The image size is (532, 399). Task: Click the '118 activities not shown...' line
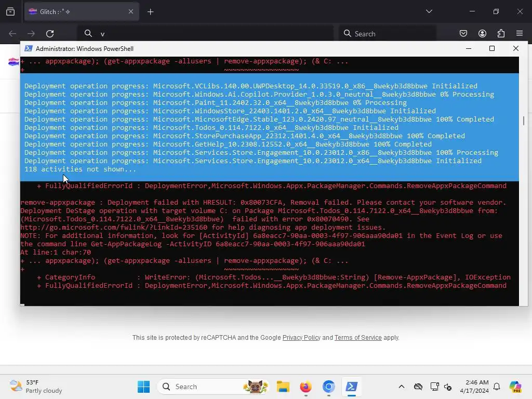coord(80,169)
